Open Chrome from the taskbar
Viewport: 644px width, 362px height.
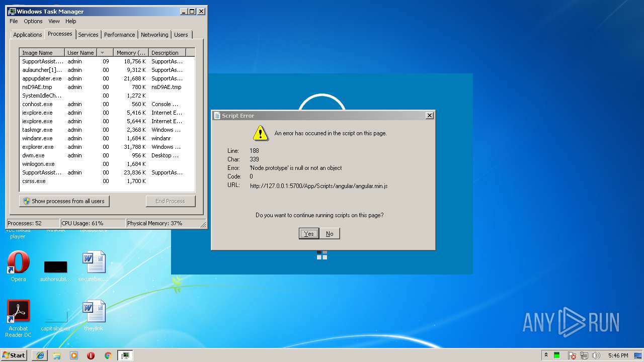pos(108,355)
